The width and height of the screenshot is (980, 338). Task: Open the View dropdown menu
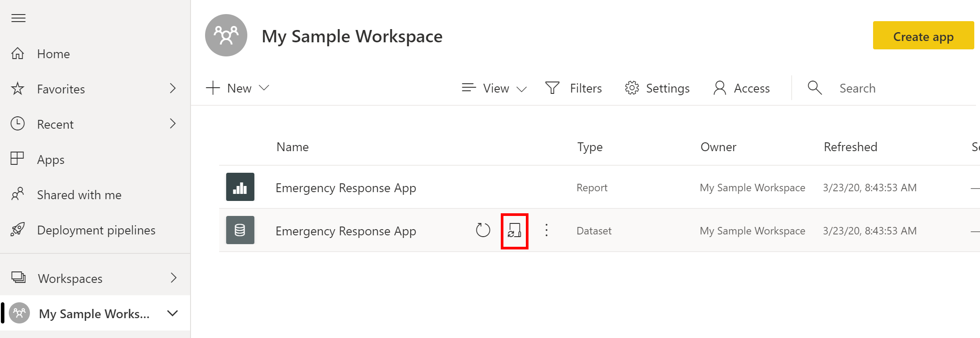(495, 88)
